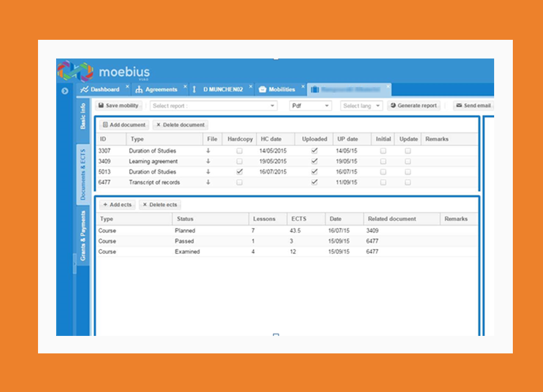Uncheck Hardcopy checkbox for document 5013
Viewport: 543px width, 392px height.
point(240,172)
